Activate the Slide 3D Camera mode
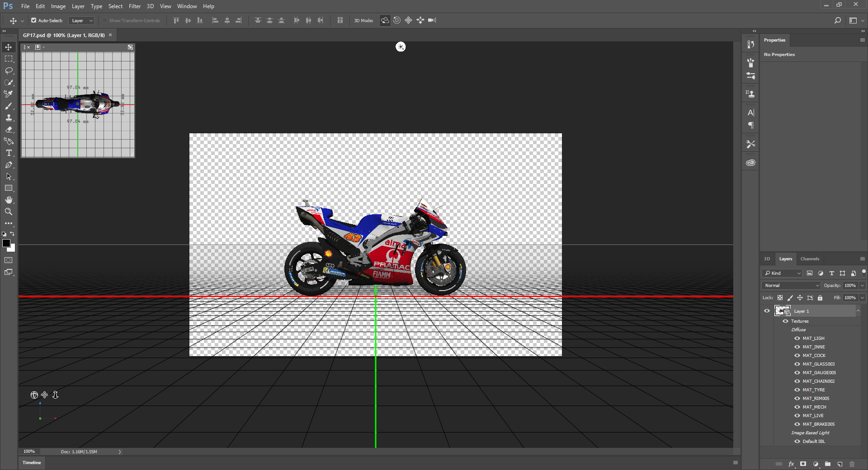 [420, 20]
